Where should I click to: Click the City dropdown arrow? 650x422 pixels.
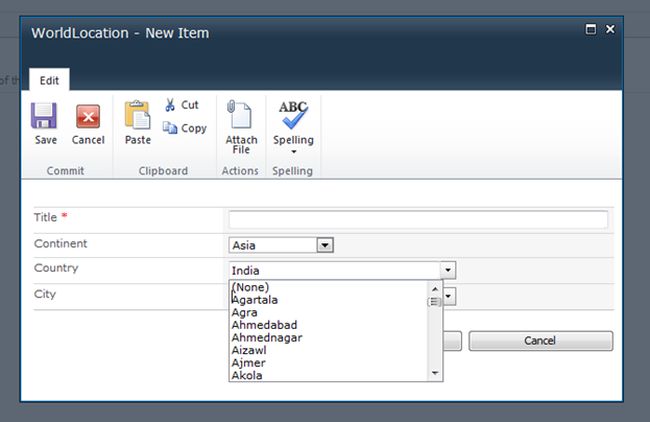(449, 296)
